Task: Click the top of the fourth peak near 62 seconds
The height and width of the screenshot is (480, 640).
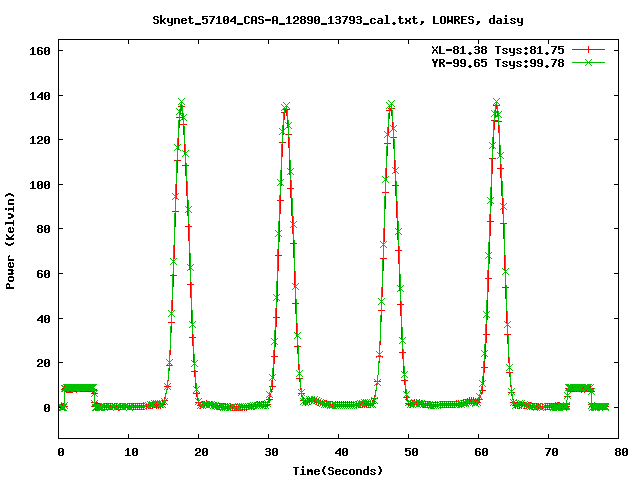Action: (x=496, y=103)
